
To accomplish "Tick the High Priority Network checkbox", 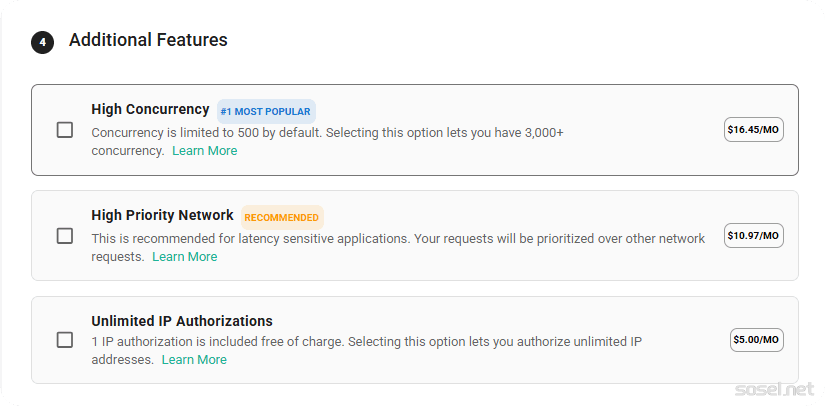I will click(x=65, y=236).
